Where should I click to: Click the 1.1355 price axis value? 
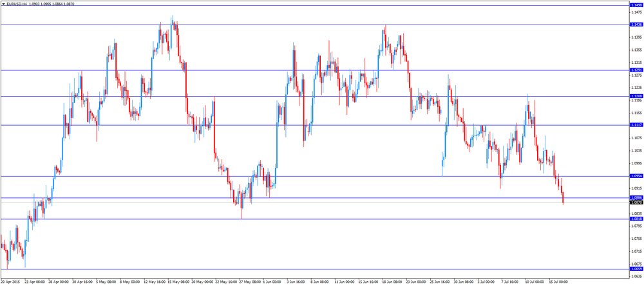[x=637, y=50]
